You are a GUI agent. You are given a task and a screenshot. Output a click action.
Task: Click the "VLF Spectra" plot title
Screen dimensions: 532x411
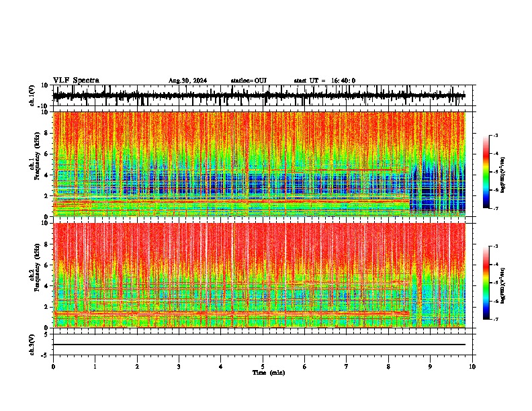(76, 81)
